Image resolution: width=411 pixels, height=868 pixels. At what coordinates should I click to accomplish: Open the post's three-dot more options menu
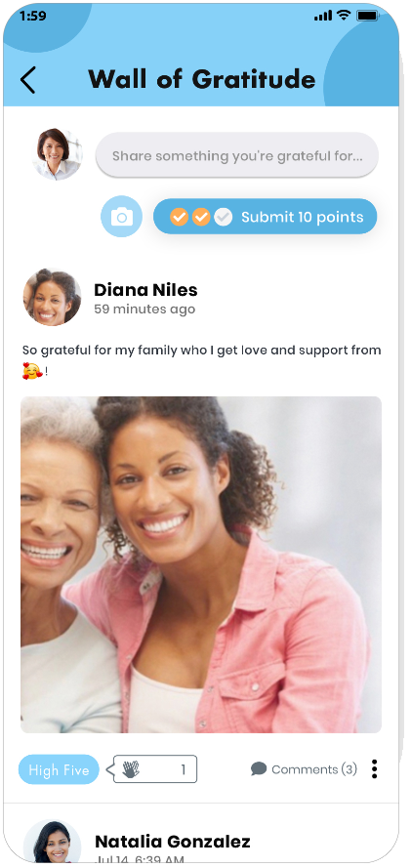375,769
